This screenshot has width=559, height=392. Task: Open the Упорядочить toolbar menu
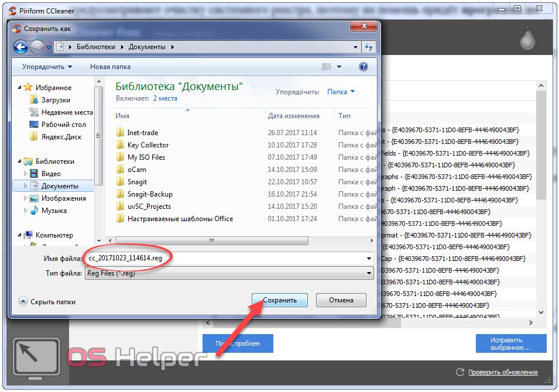tap(47, 67)
